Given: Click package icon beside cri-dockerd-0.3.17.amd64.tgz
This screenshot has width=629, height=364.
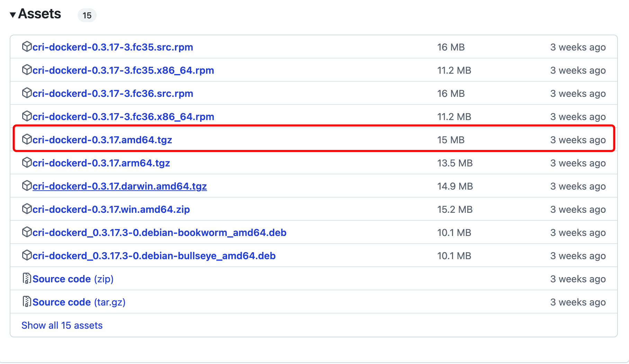Looking at the screenshot, I should pyautogui.click(x=27, y=139).
